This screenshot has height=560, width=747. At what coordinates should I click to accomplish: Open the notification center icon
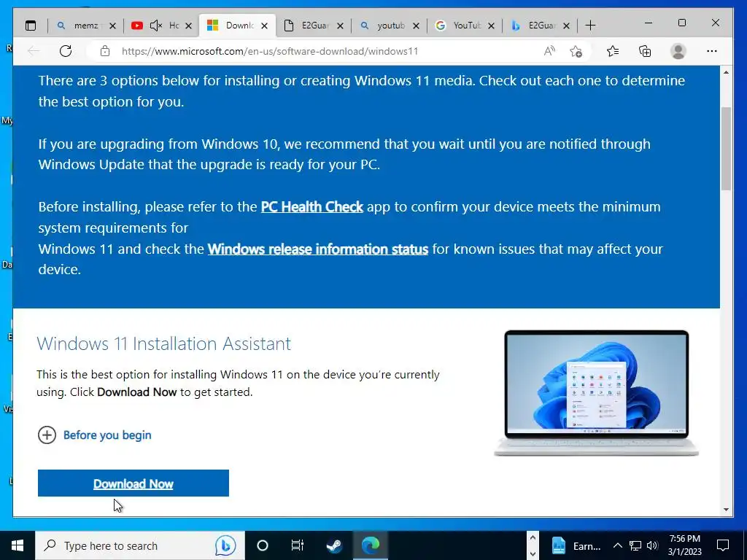[723, 545]
